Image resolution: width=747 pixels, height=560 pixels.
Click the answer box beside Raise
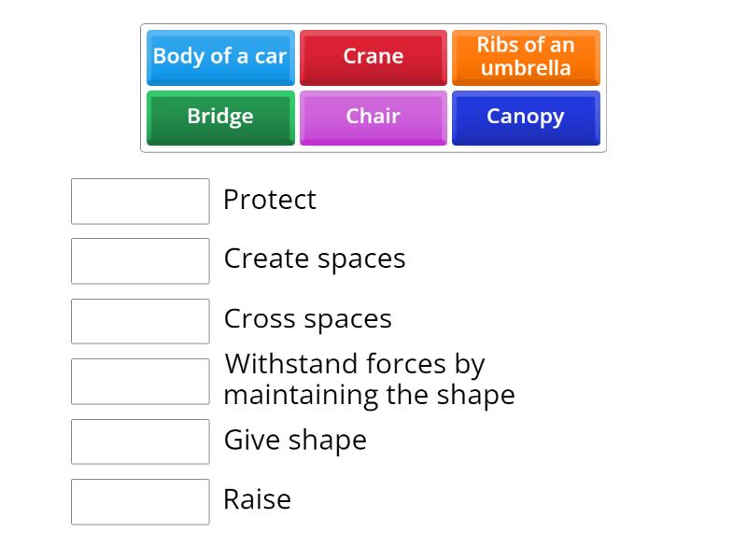140,502
